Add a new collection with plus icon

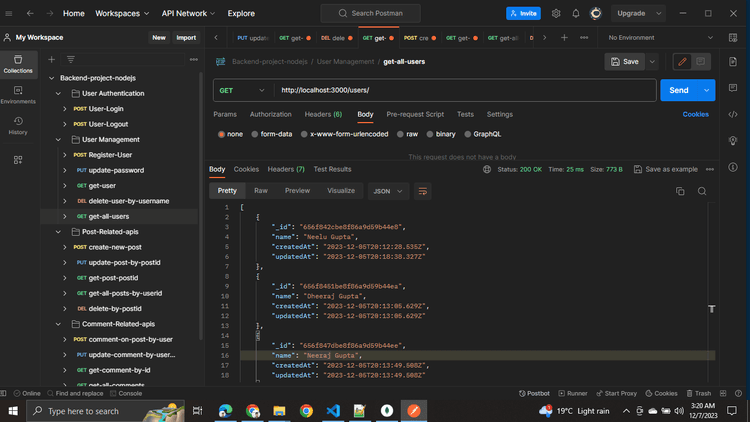pyautogui.click(x=52, y=60)
